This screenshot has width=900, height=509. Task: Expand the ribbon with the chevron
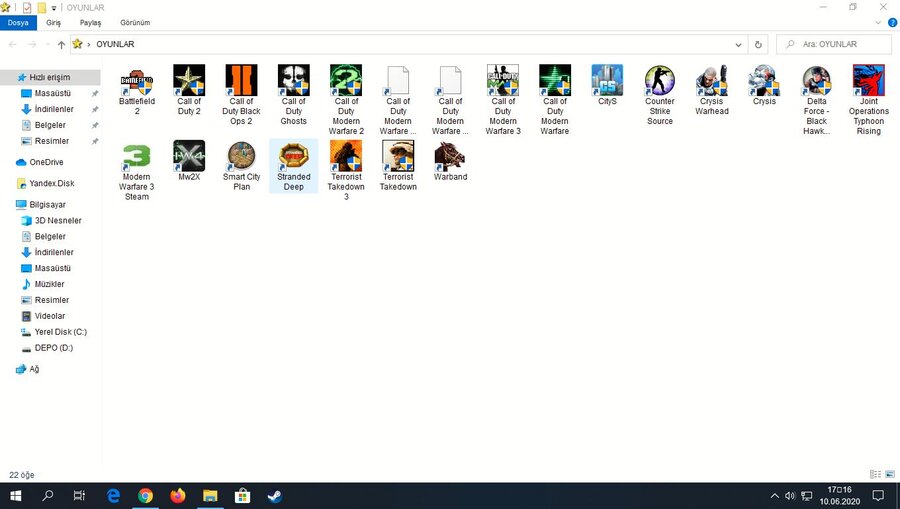(x=878, y=23)
